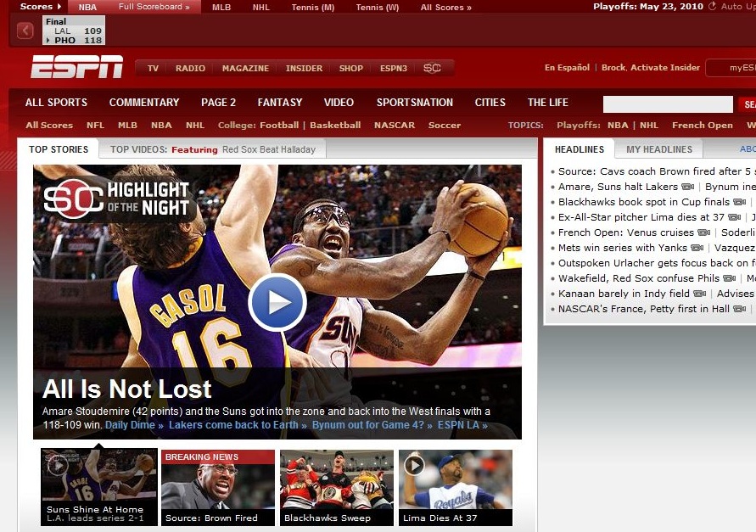This screenshot has height=532, width=756.
Task: Click the camera icon next to "French Open: Venus cruises"
Action: (x=704, y=232)
